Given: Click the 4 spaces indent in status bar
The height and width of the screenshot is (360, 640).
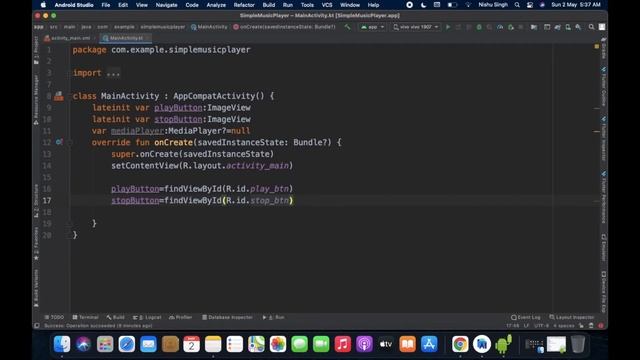Looking at the screenshot, I should pos(564,326).
